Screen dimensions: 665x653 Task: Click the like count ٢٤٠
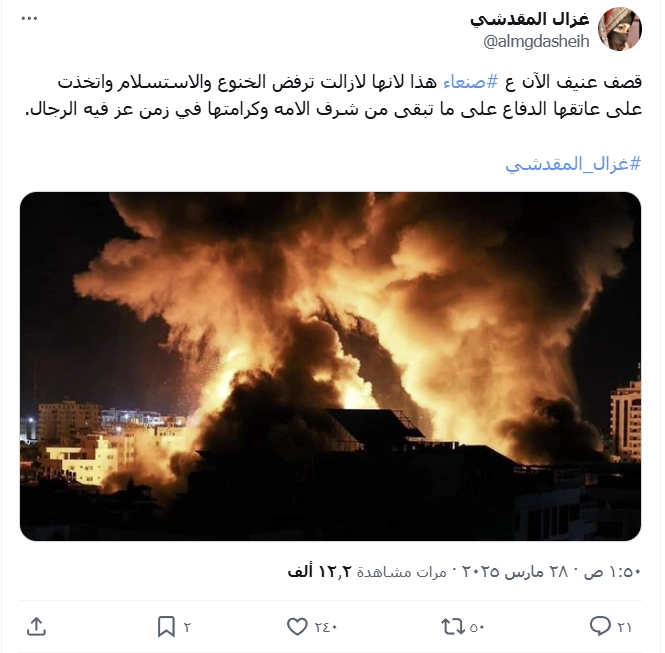click(x=326, y=627)
